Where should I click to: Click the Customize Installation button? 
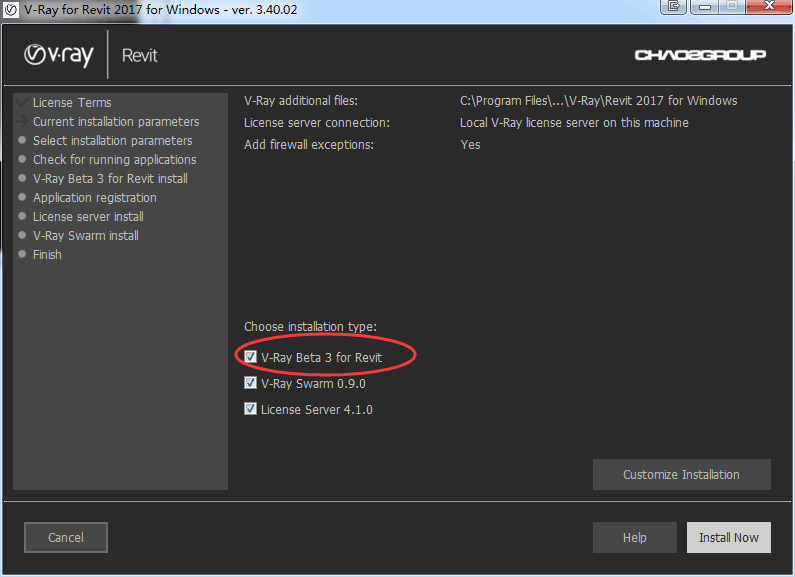681,475
